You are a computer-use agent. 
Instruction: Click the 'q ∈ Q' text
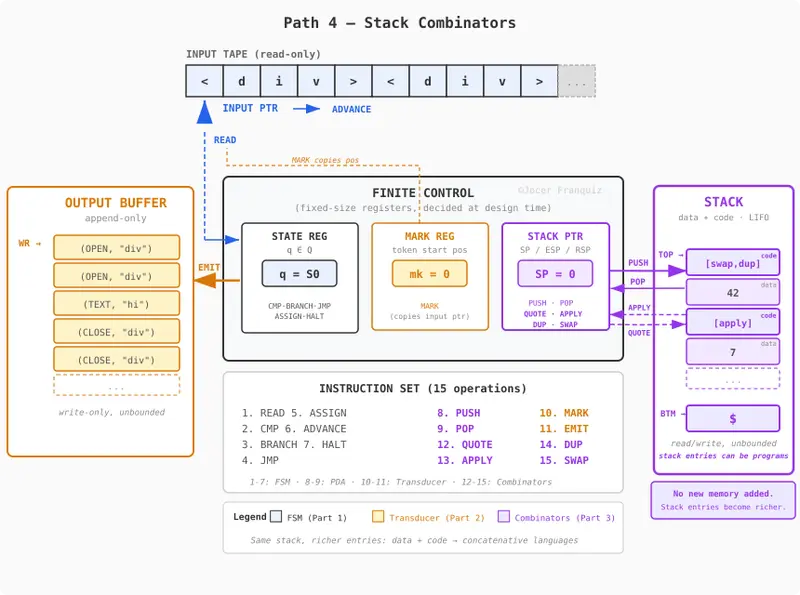299,250
